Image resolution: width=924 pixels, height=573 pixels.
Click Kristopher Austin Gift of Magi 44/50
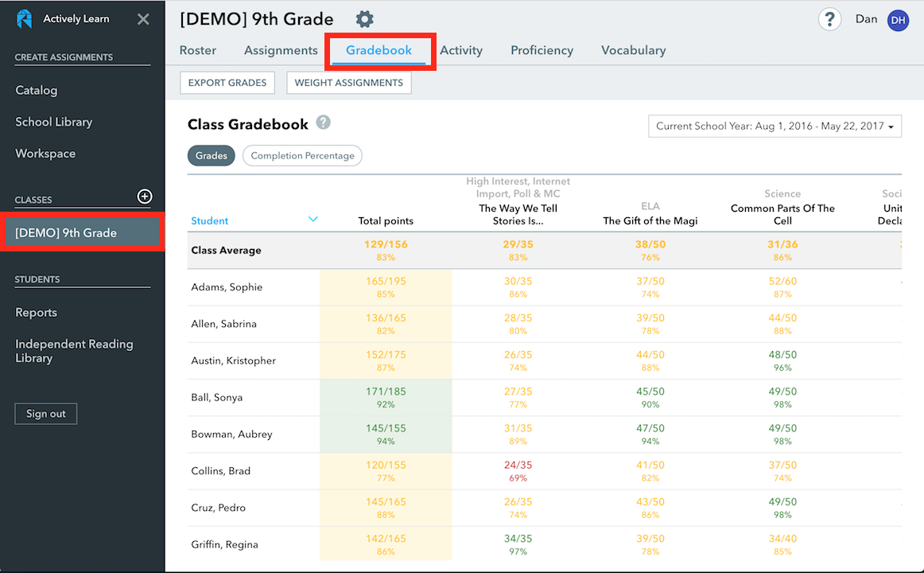coord(650,355)
